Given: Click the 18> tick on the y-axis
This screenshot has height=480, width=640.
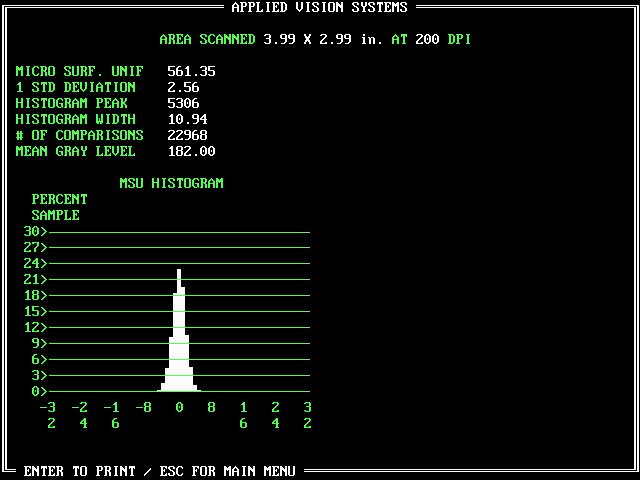Looking at the screenshot, I should tap(36, 295).
